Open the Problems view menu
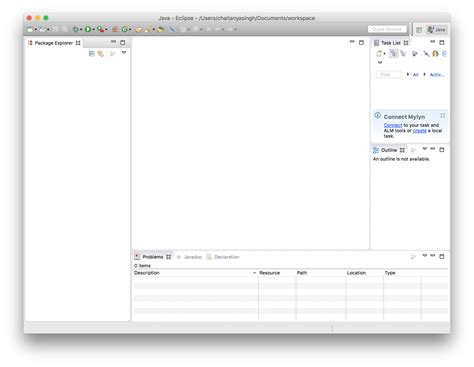The height and width of the screenshot is (367, 474). coord(424,256)
